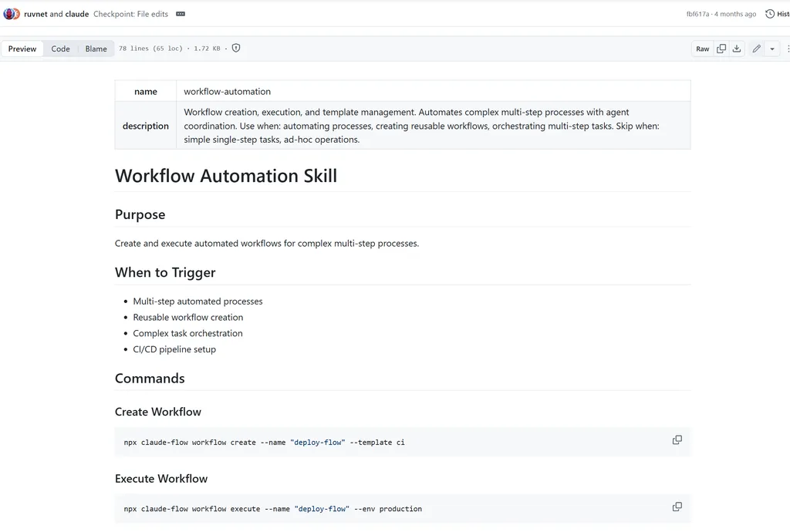Click the Purpose heading
The width and height of the screenshot is (790, 532).
click(140, 214)
